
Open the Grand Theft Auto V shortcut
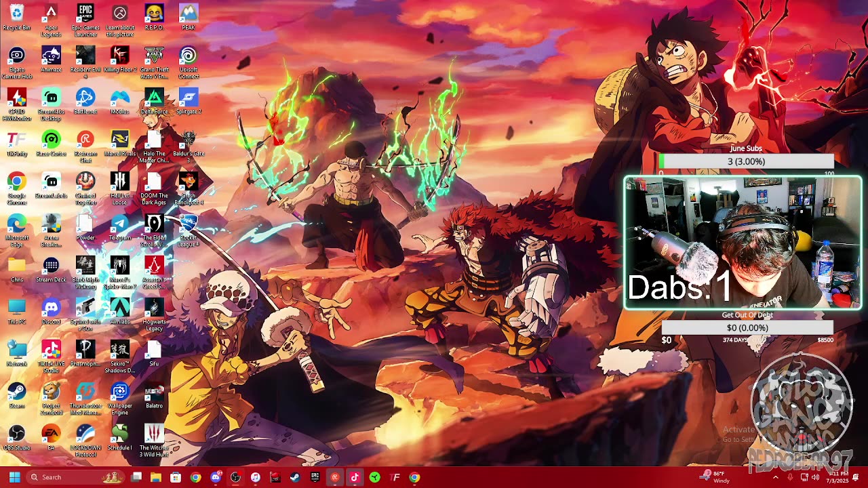(154, 62)
